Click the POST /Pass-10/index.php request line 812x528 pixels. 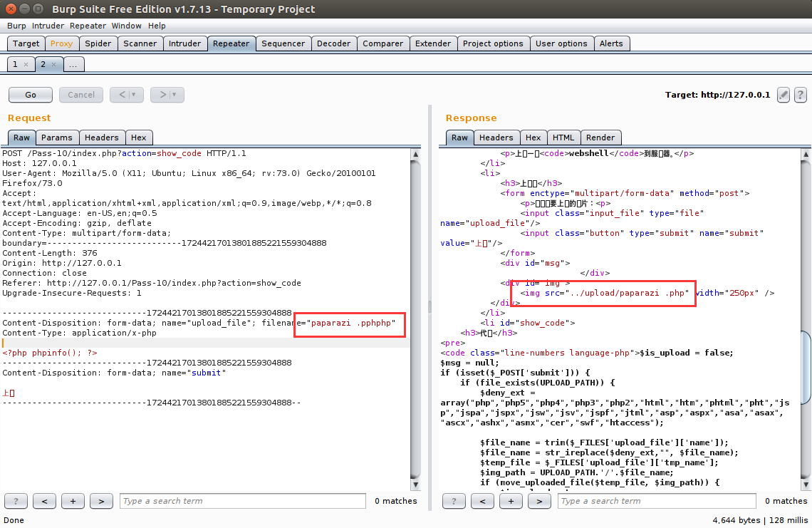[x=124, y=153]
